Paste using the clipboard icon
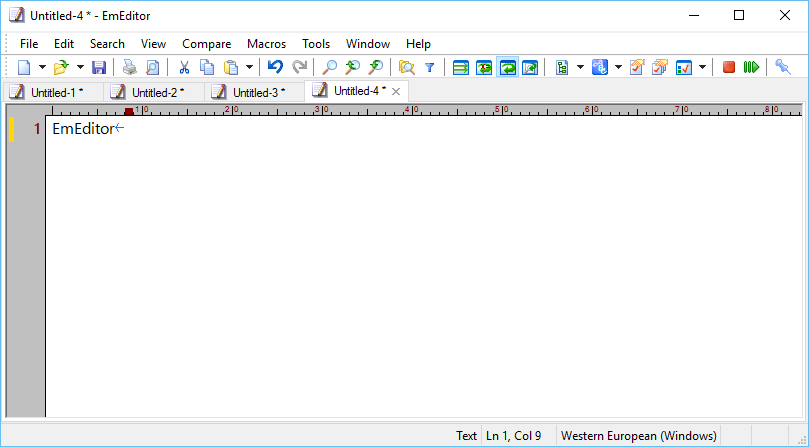The height and width of the screenshot is (447, 809). coord(231,67)
